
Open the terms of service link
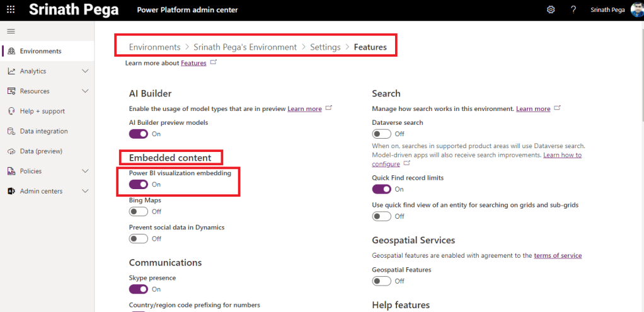(x=558, y=256)
